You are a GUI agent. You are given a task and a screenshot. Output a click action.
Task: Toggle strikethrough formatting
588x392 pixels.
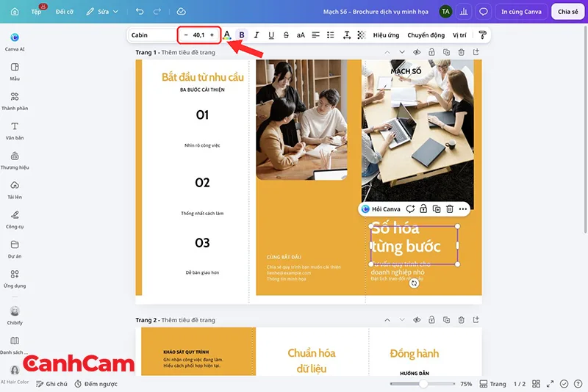coord(286,35)
